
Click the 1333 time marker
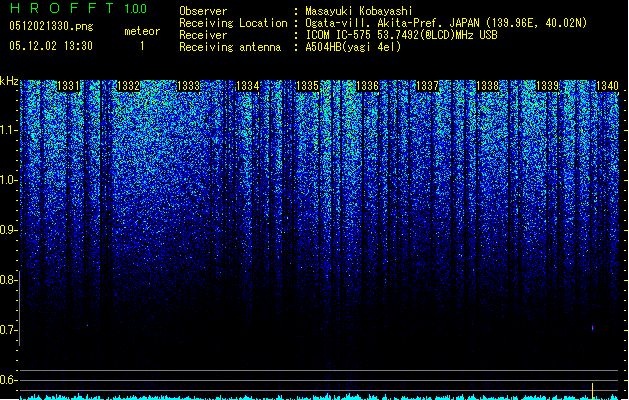click(x=188, y=86)
